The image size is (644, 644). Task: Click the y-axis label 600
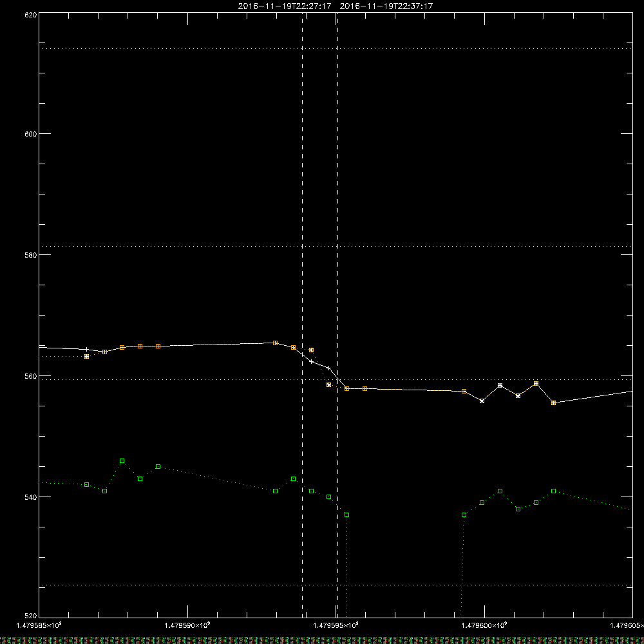(x=31, y=134)
